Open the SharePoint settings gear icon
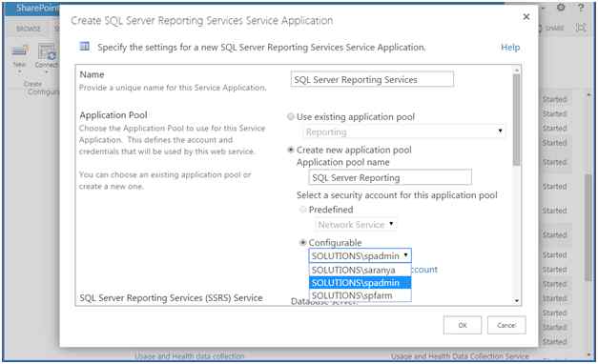Image resolution: width=598 pixels, height=364 pixels. pos(561,8)
